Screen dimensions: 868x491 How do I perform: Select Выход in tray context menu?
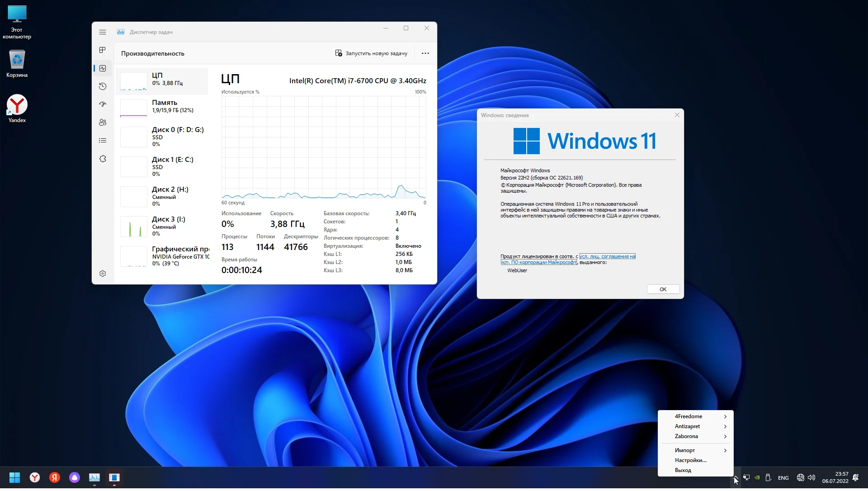tap(683, 470)
